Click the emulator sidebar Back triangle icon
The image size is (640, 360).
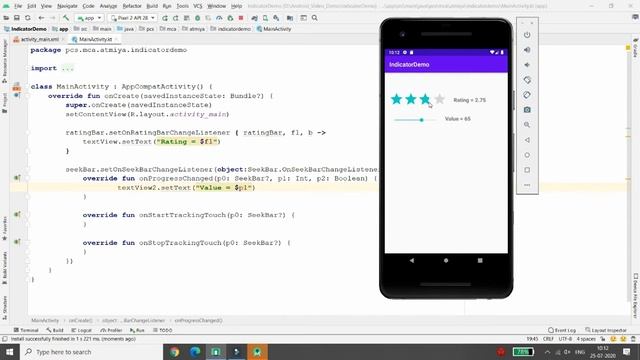527,140
